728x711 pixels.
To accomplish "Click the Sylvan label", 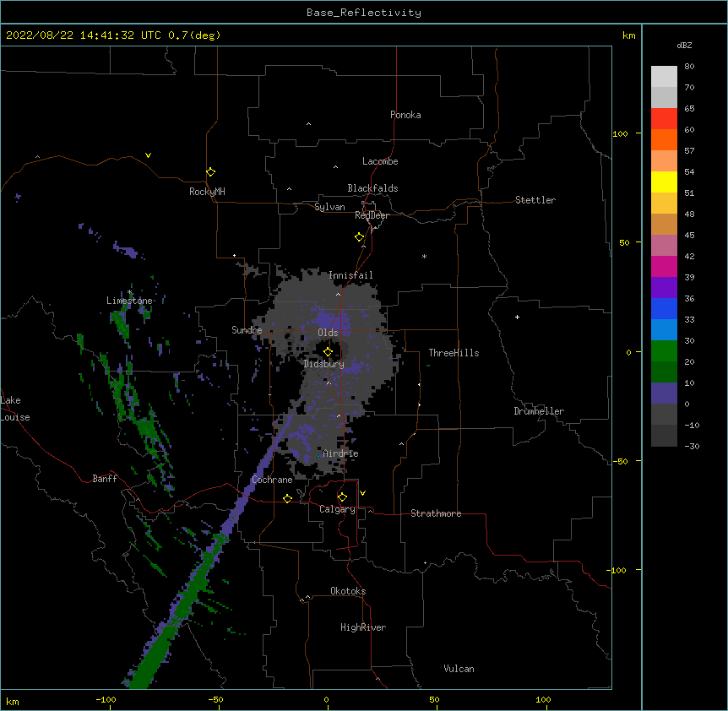I will [x=329, y=207].
